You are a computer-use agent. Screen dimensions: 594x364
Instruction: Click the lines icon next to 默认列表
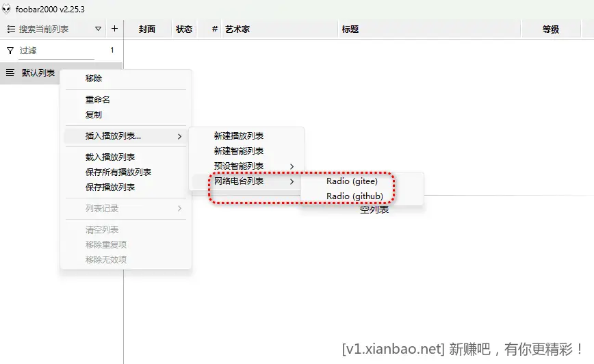point(10,73)
